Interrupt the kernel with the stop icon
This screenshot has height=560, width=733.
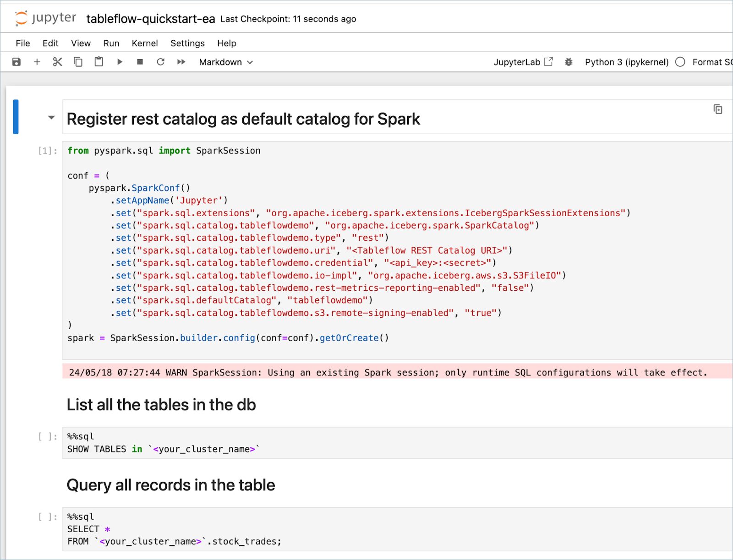[x=140, y=62]
